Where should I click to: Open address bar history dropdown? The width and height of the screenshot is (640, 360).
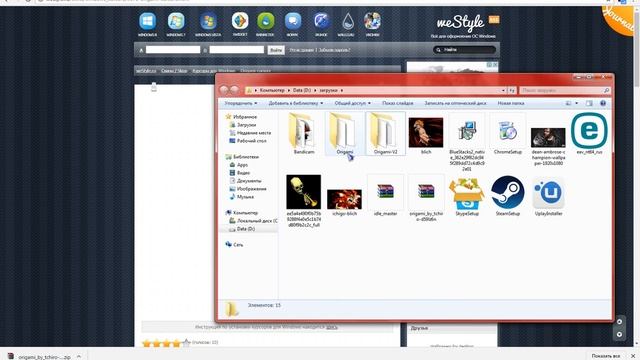point(503,90)
